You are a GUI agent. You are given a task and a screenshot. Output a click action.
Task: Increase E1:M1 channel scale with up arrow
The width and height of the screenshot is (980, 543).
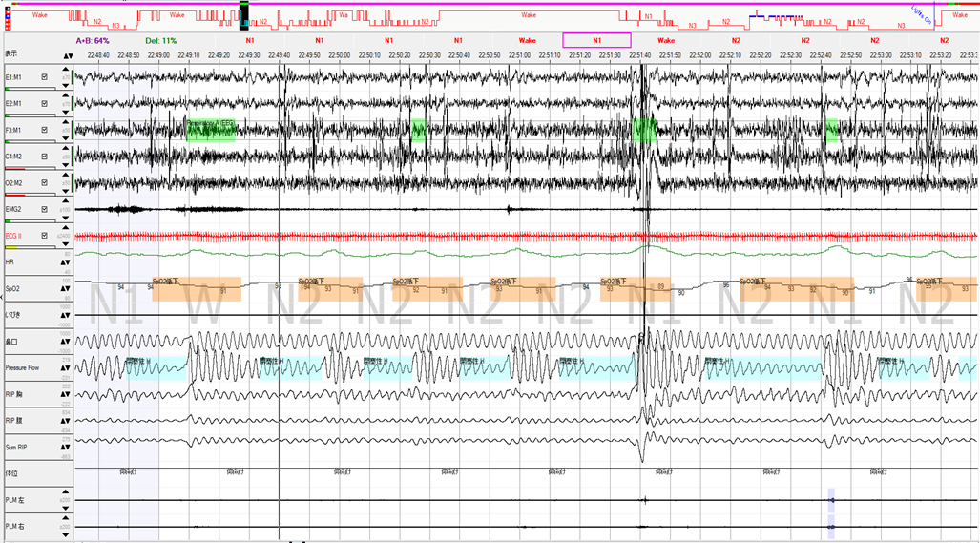click(66, 69)
